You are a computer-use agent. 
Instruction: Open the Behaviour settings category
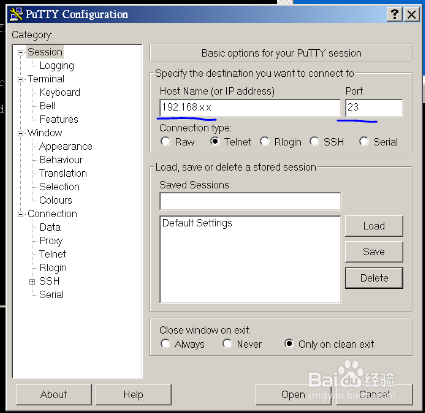61,160
